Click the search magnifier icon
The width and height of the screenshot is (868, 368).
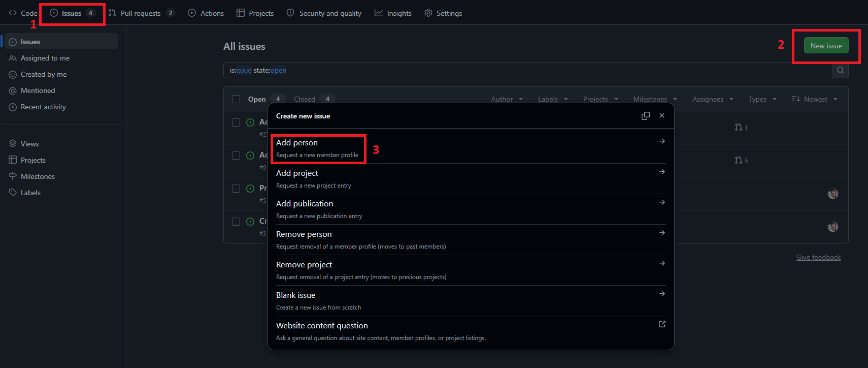(841, 70)
